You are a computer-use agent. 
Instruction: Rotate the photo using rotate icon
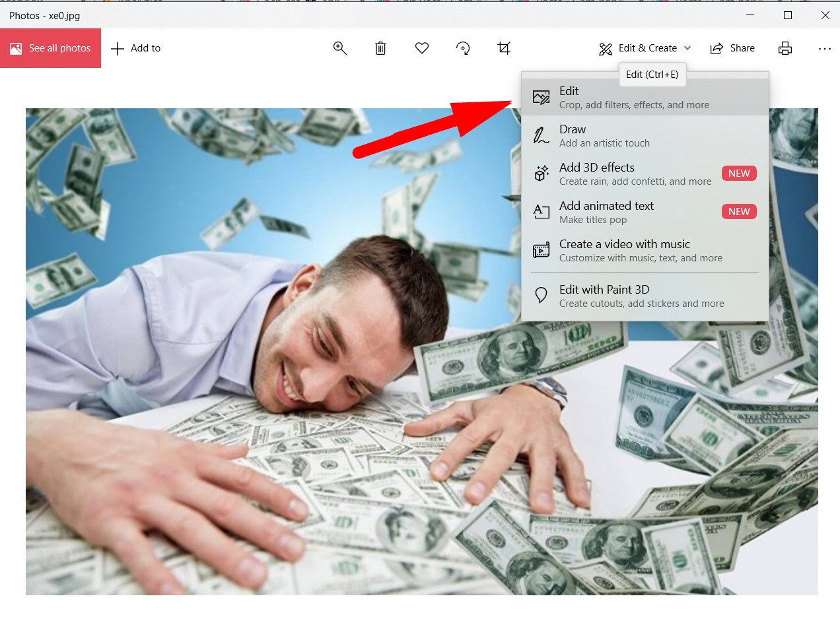[x=463, y=48]
